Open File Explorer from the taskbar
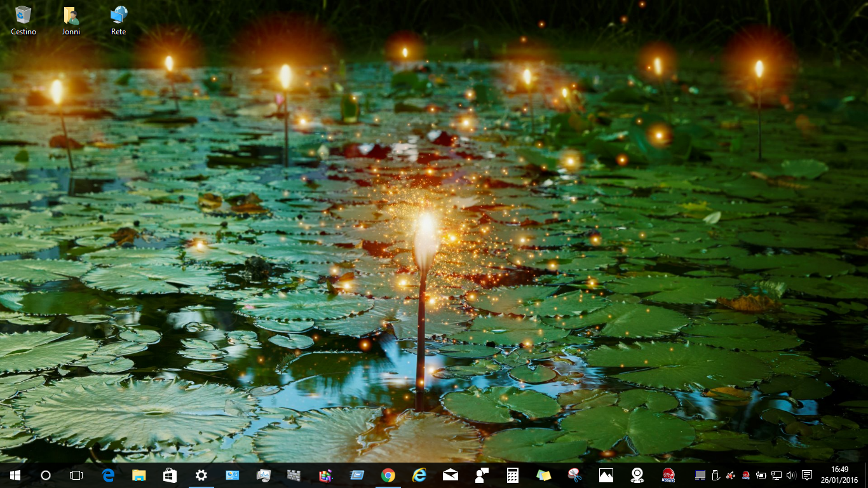The width and height of the screenshot is (868, 488). coord(138,475)
